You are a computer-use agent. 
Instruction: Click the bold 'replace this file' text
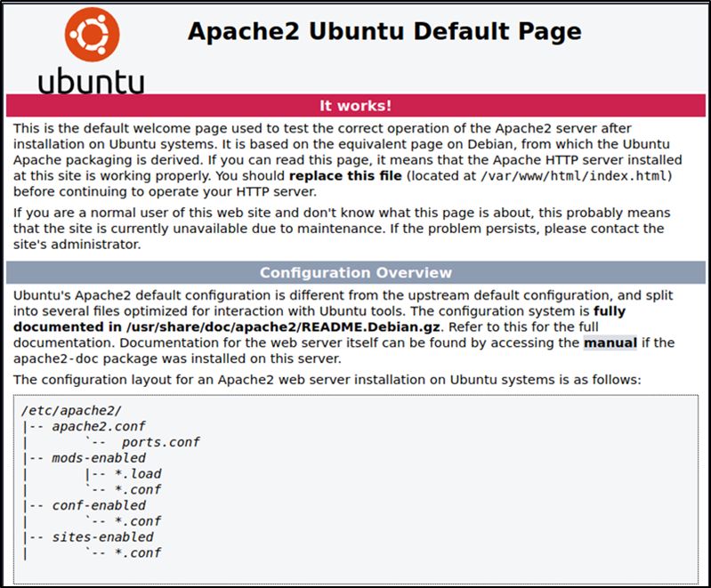pos(345,176)
